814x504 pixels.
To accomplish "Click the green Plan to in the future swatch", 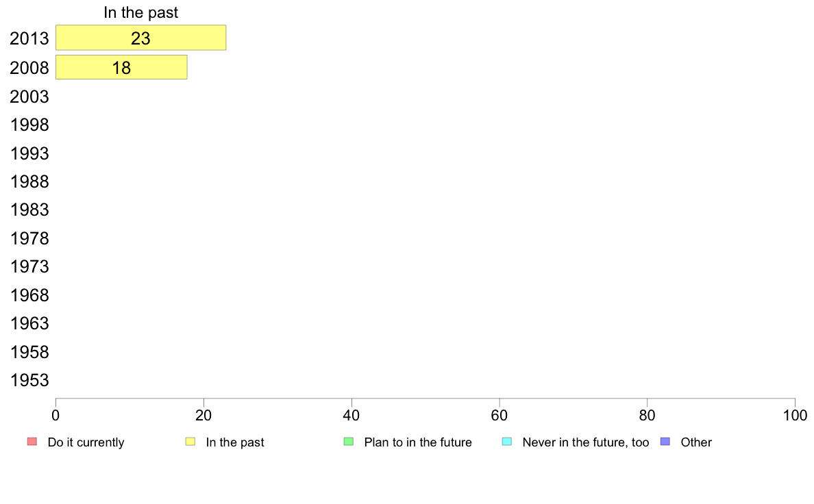I will 349,442.
